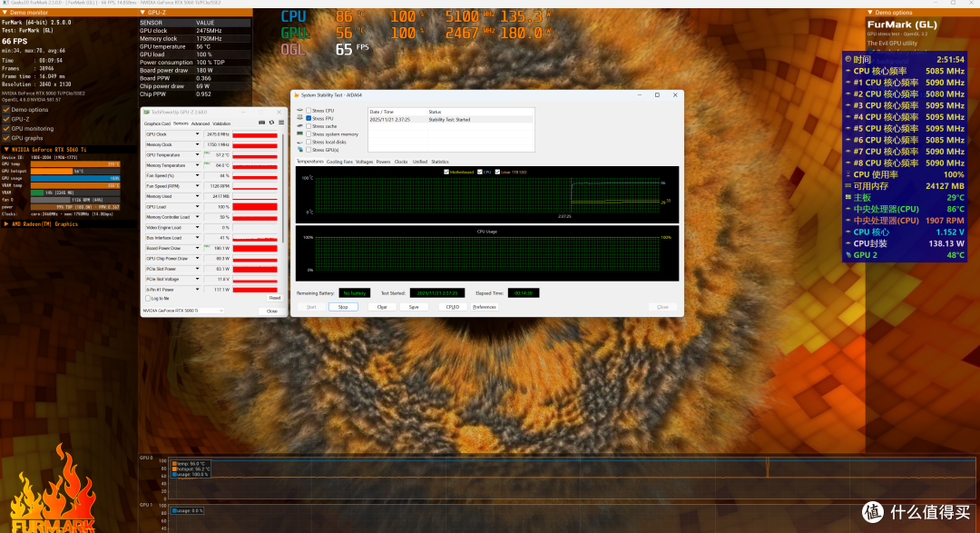
Task: Click the Clear button in AIDA64
Action: (382, 307)
